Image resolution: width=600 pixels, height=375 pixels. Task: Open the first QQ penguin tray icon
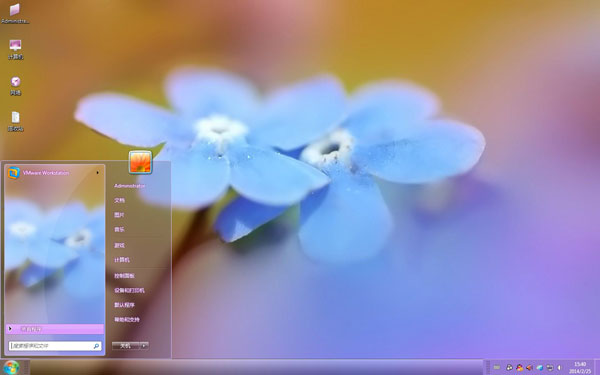click(x=509, y=368)
